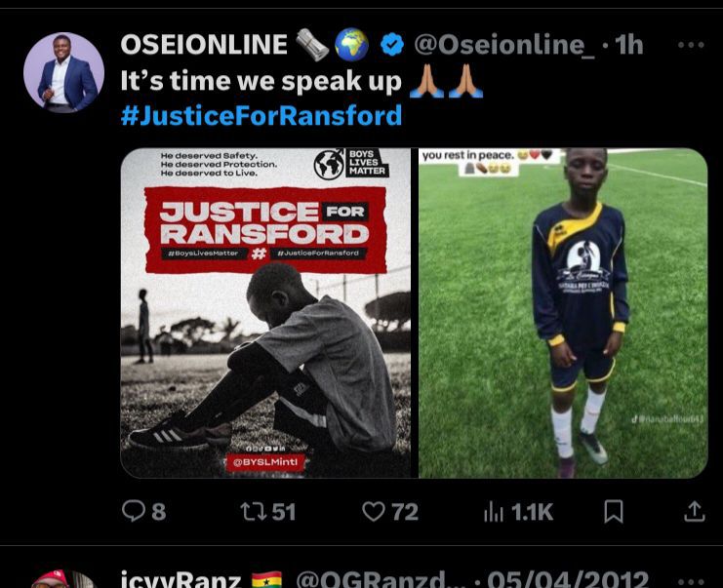This screenshot has height=588, width=723.
Task: Open the three-dot menu on OSEIONLINE tweet
Action: click(x=691, y=45)
